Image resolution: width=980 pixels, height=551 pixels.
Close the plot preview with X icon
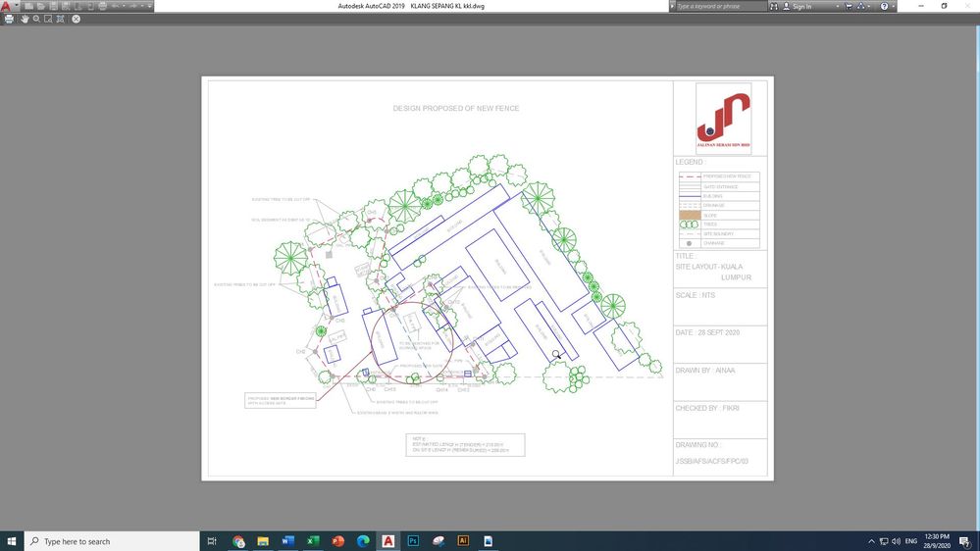point(77,19)
